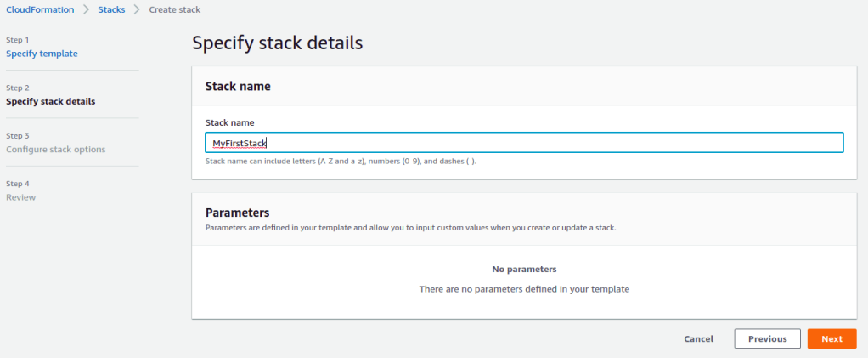Click the bold Stack name panel header
This screenshot has width=868, height=358.
point(238,86)
